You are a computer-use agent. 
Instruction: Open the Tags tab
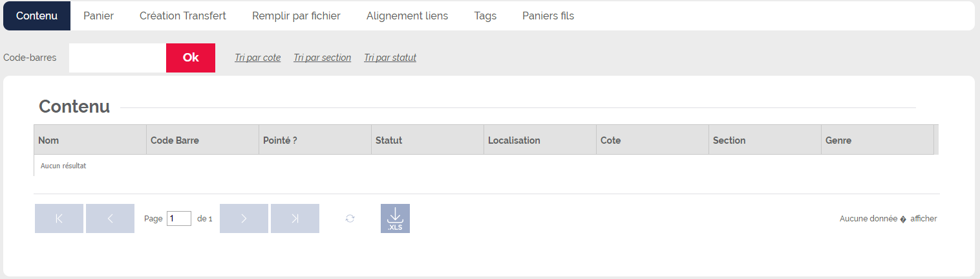tap(485, 16)
